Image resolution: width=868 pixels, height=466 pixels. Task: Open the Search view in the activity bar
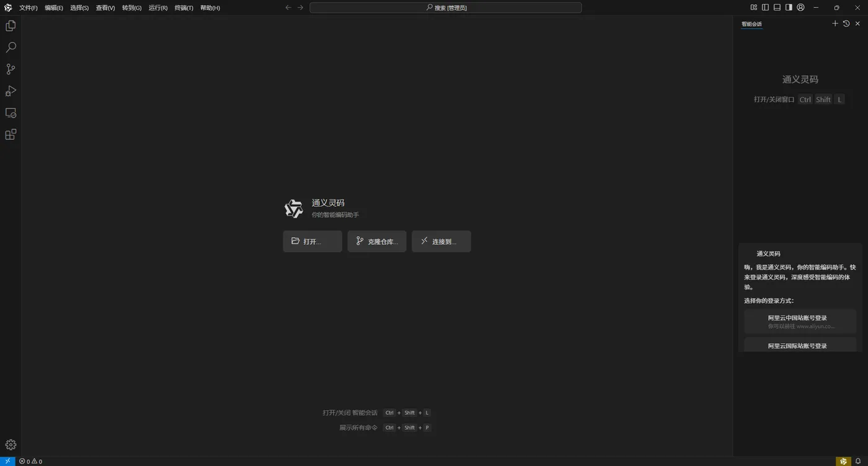click(11, 48)
